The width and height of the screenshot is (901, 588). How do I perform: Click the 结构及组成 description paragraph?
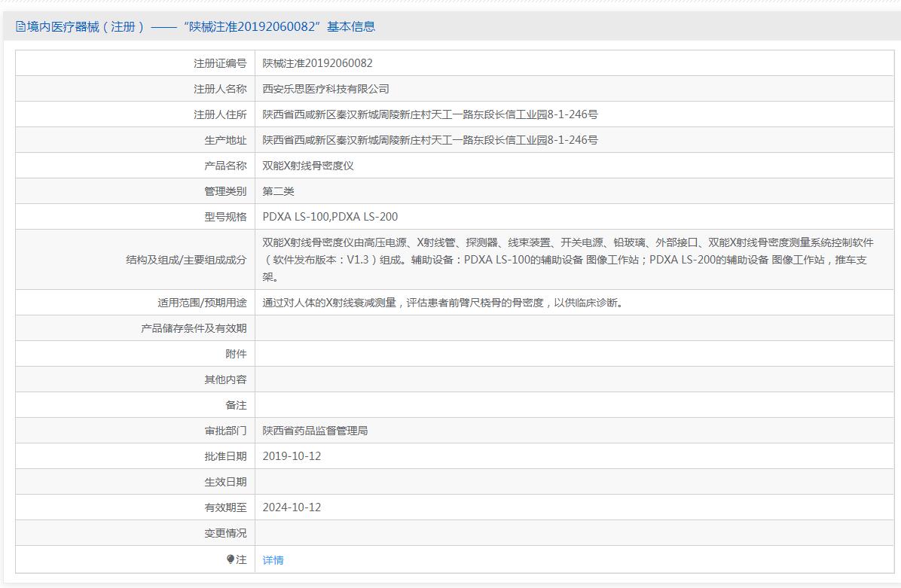(568, 260)
